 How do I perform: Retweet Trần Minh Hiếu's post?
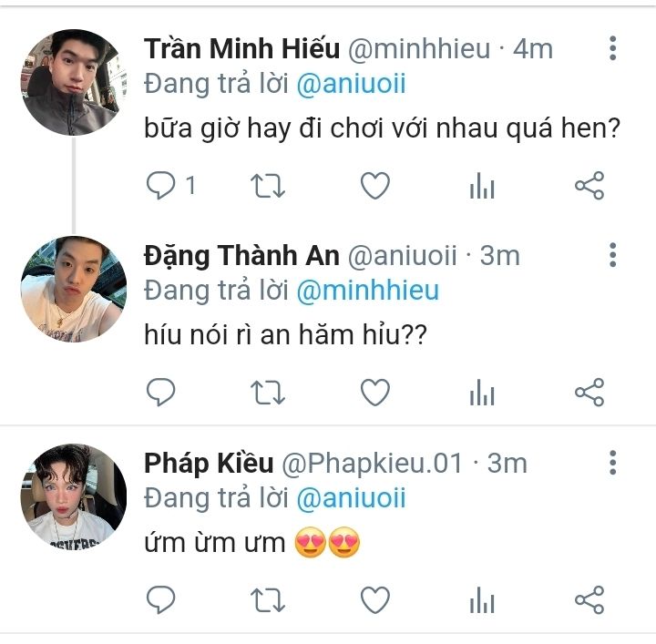pos(268,186)
